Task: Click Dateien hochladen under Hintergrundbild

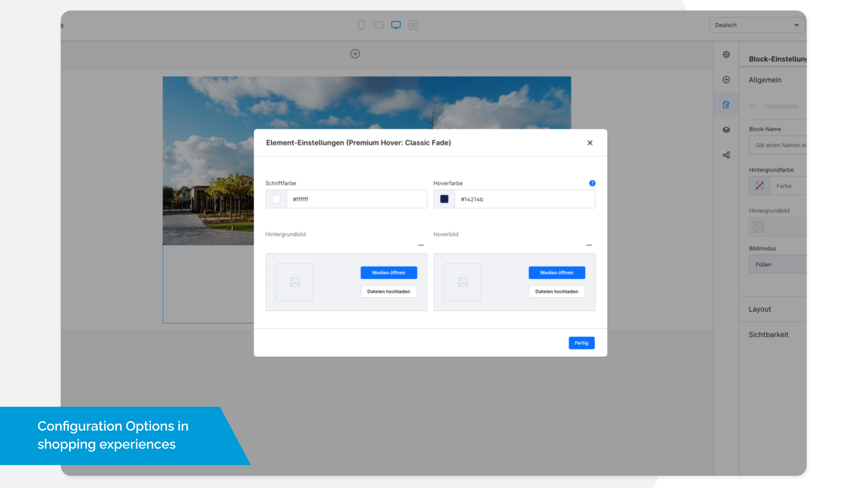Action: (389, 291)
